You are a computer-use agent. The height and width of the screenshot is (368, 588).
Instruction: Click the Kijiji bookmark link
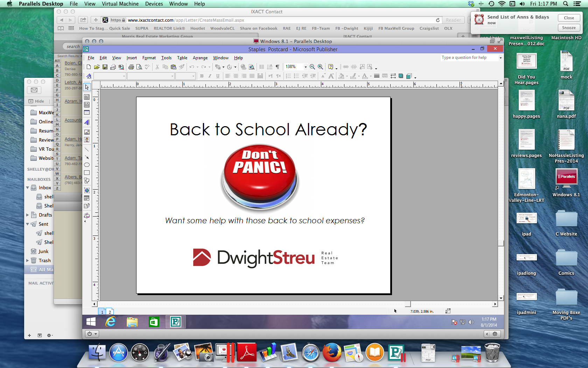(368, 28)
